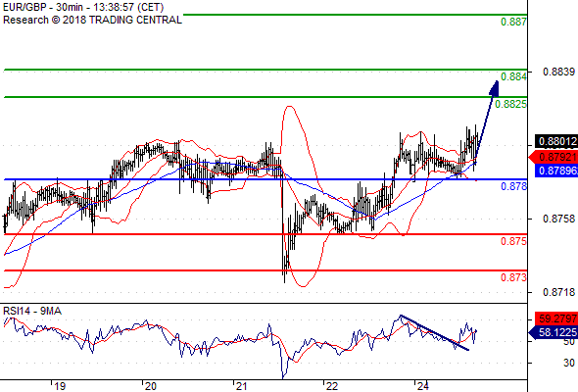This screenshot has height=392, width=578.
Task: Click the Research 2018 TRADING CENTRAL credit
Action: click(x=92, y=20)
